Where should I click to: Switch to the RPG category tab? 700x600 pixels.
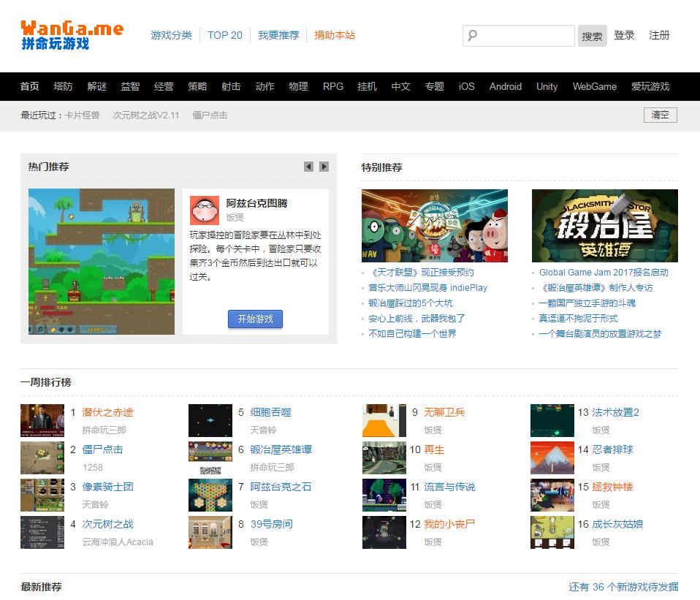(x=333, y=86)
